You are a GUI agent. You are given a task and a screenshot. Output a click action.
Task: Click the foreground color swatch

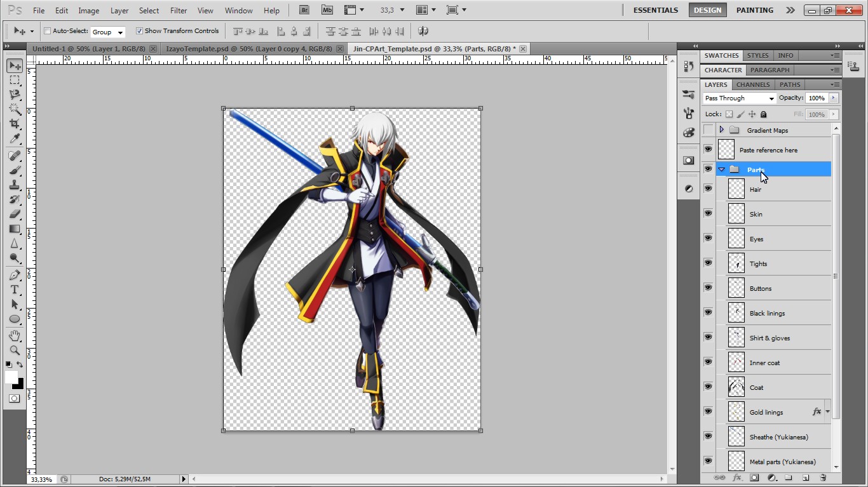pos(11,377)
